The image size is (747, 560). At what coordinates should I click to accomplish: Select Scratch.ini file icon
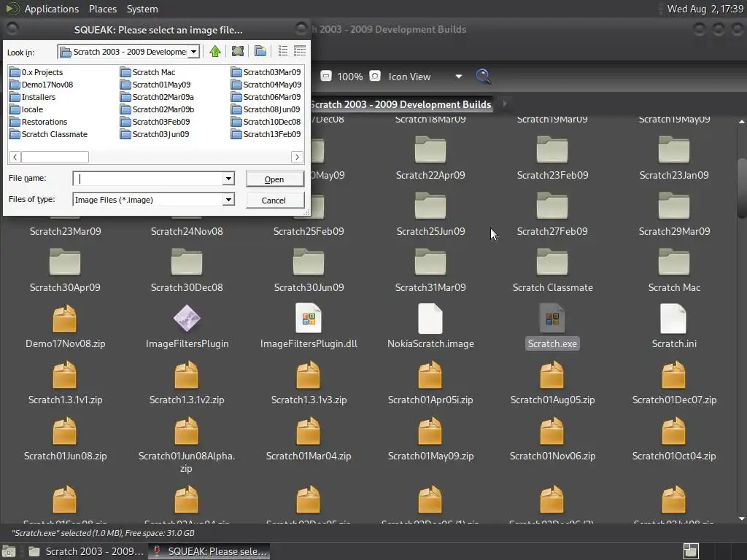pyautogui.click(x=673, y=319)
